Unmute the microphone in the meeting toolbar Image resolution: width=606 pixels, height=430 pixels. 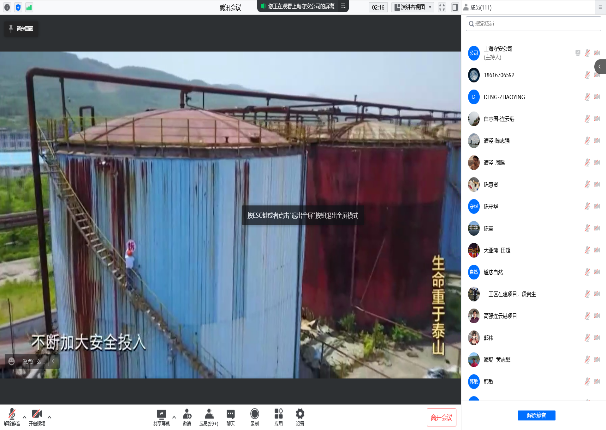10,413
